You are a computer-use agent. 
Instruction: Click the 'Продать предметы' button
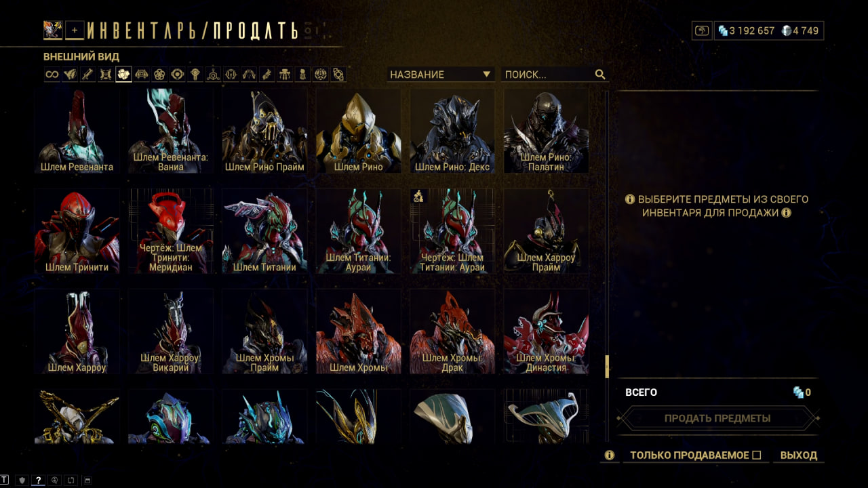pos(717,418)
